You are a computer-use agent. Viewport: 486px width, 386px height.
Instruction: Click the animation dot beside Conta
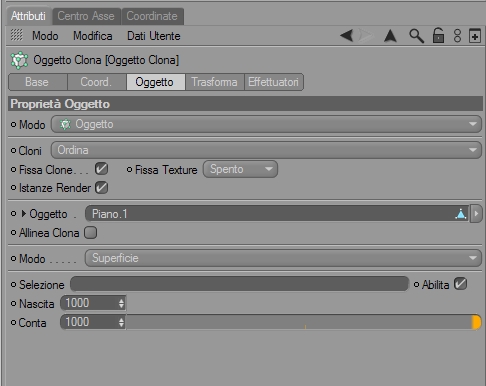[x=13, y=323]
